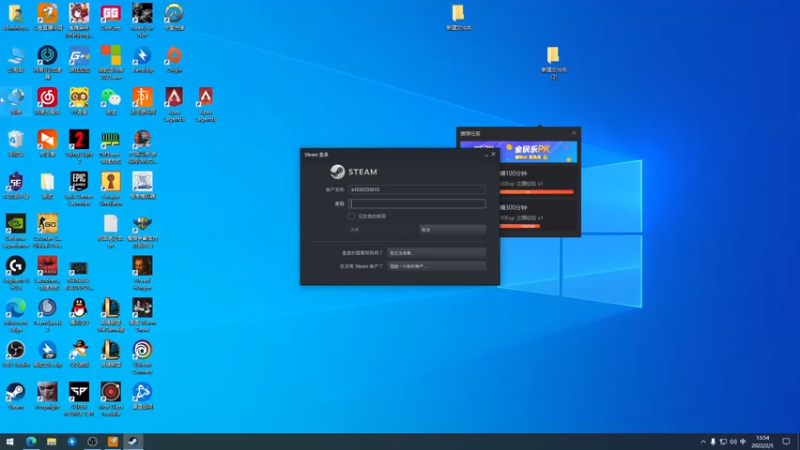Open the notification center
The image size is (800, 450).
point(786,442)
